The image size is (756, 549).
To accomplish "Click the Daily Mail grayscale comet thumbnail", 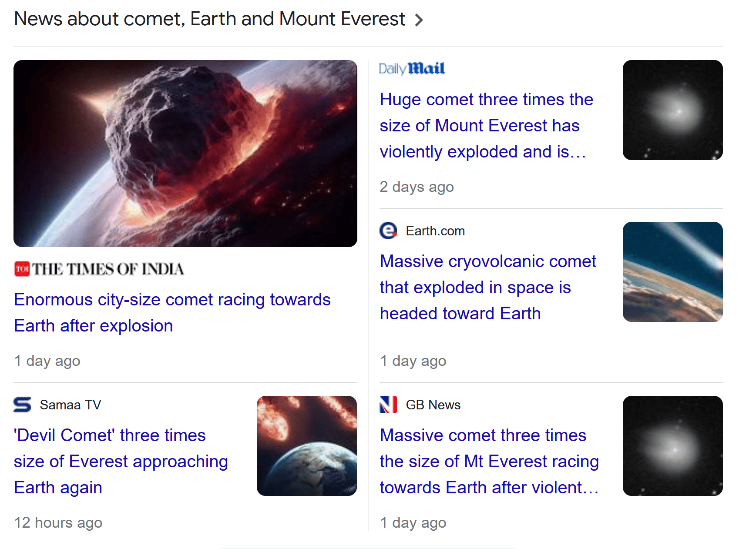I will [672, 110].
